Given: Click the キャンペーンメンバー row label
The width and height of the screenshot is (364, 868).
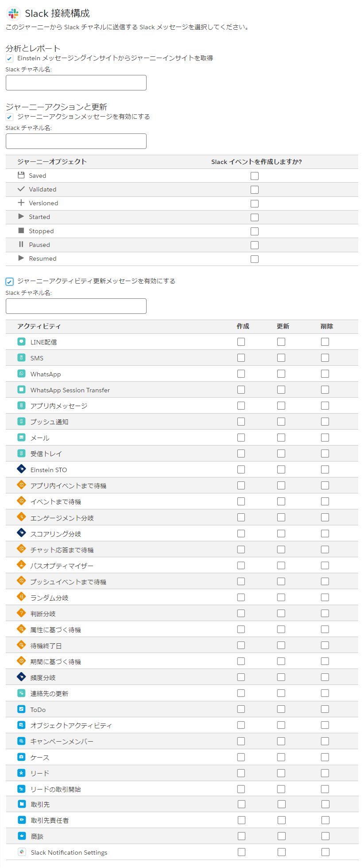Looking at the screenshot, I should 62,741.
